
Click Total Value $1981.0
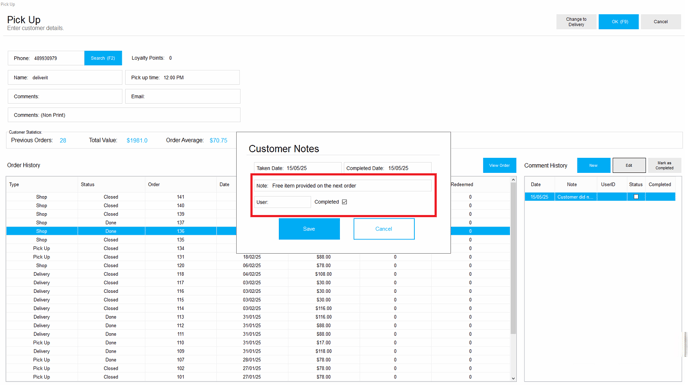pyautogui.click(x=137, y=140)
